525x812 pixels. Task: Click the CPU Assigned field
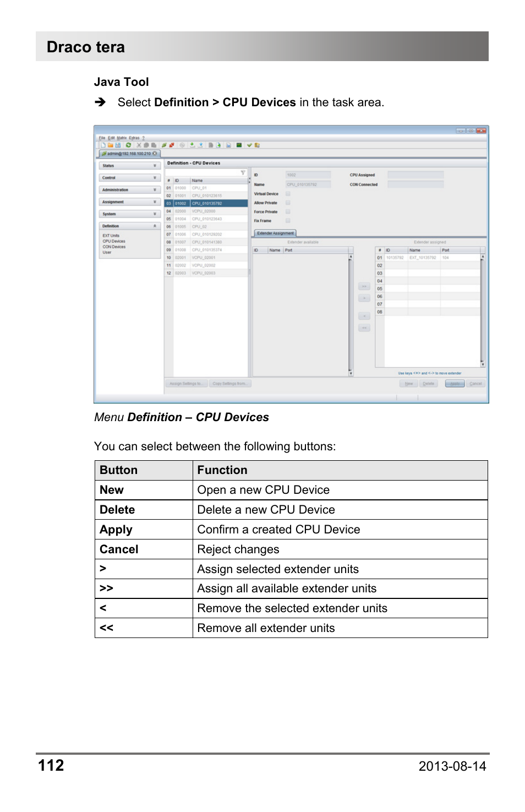coord(415,175)
